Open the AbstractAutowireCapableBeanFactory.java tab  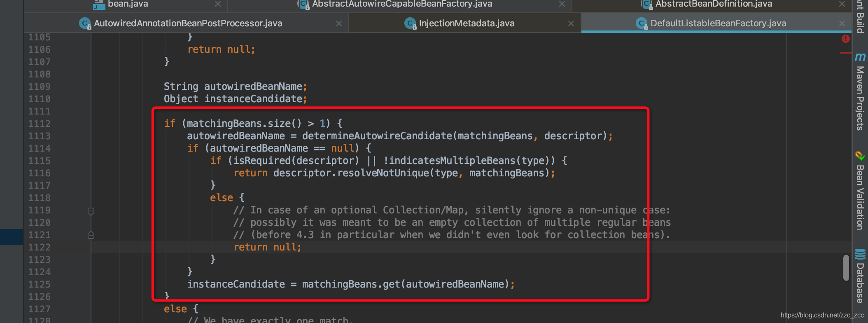point(402,4)
